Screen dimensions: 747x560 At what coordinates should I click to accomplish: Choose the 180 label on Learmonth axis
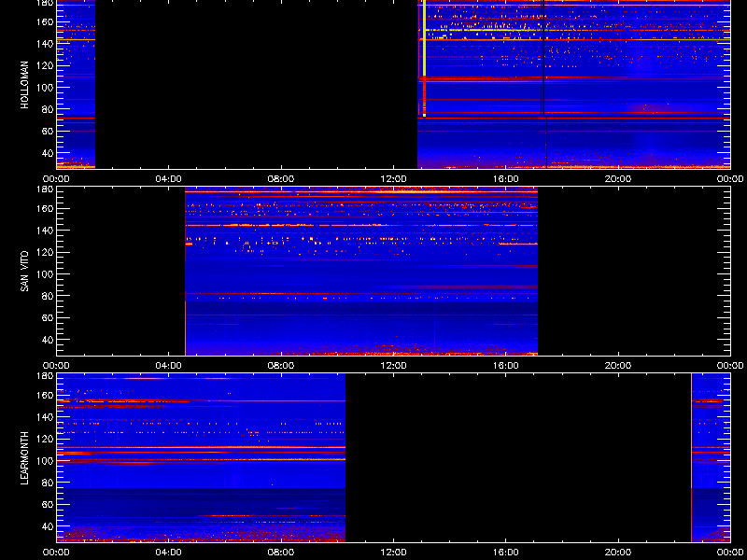pos(47,376)
